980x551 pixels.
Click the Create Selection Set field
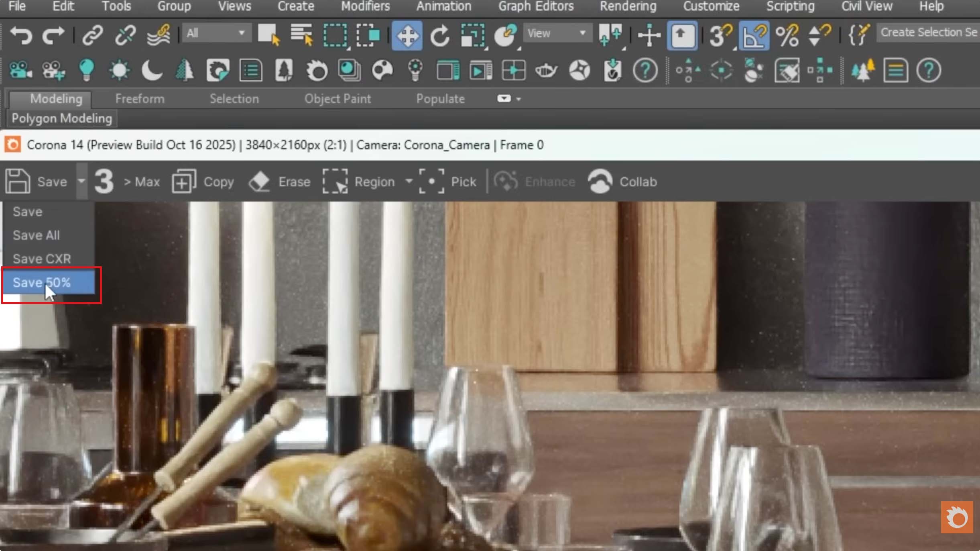pyautogui.click(x=928, y=32)
